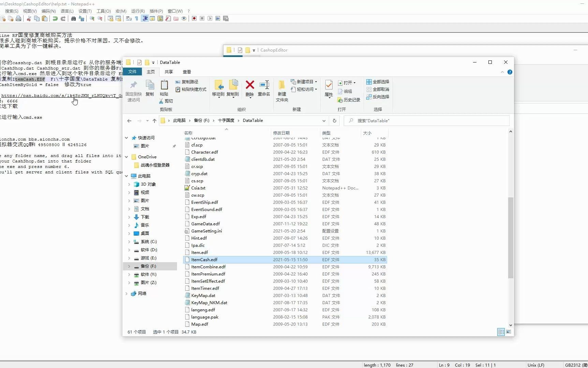
Task: Open Find with the binoculars icon
Action: click(73, 18)
